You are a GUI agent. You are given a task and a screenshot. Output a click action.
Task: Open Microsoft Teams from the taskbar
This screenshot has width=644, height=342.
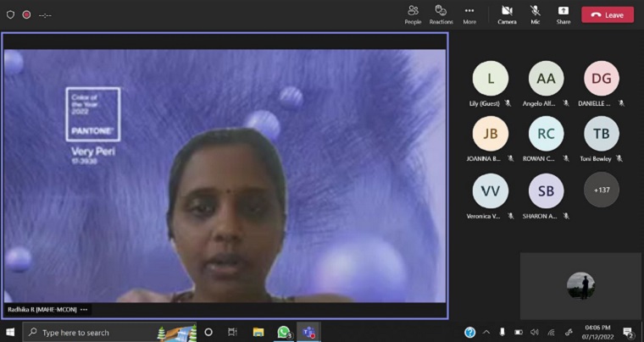[x=309, y=332]
